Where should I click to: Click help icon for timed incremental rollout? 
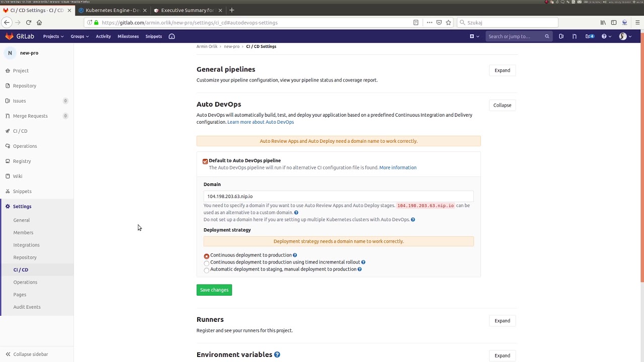pyautogui.click(x=363, y=262)
